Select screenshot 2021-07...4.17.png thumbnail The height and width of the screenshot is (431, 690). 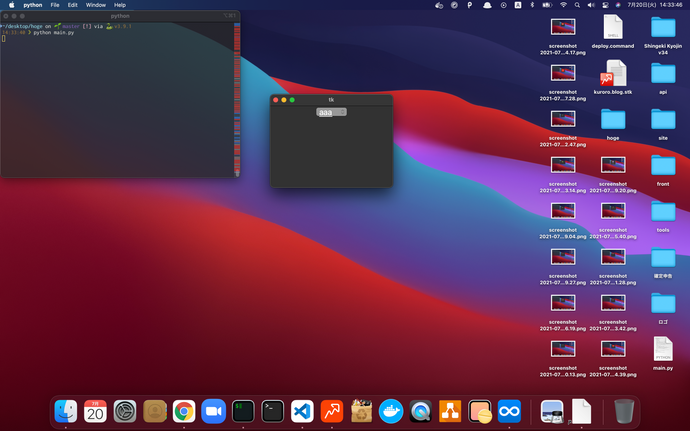pos(563,27)
